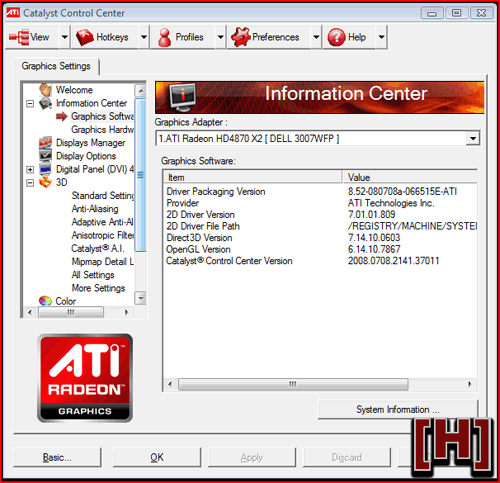This screenshot has width=500, height=483.
Task: Click the 2D Driver File Path row
Action: (x=320, y=226)
